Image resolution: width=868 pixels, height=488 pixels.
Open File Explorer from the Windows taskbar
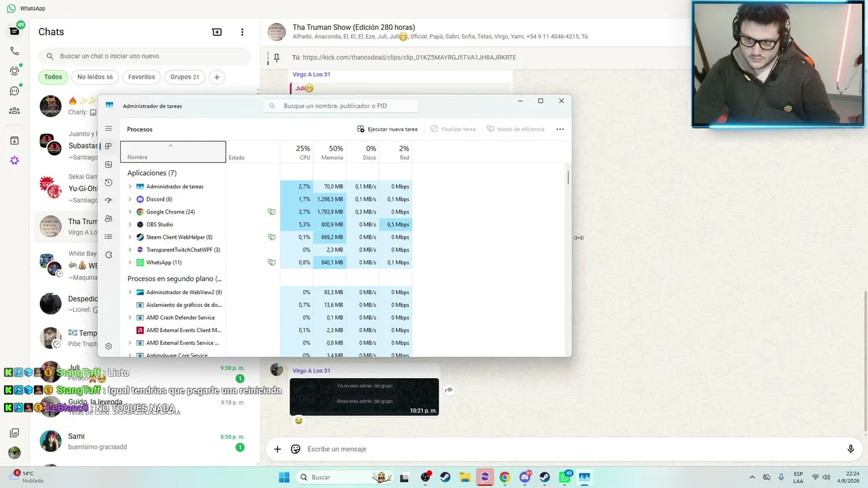click(x=465, y=477)
